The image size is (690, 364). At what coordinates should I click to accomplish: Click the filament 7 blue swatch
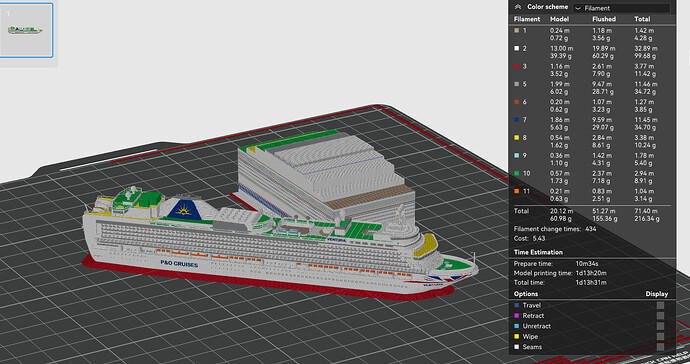[x=517, y=120]
